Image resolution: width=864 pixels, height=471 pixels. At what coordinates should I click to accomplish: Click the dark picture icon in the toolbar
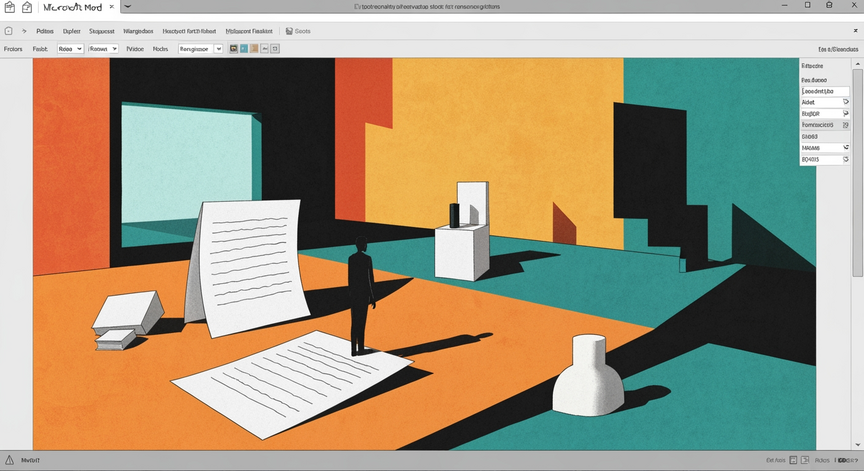pos(234,49)
